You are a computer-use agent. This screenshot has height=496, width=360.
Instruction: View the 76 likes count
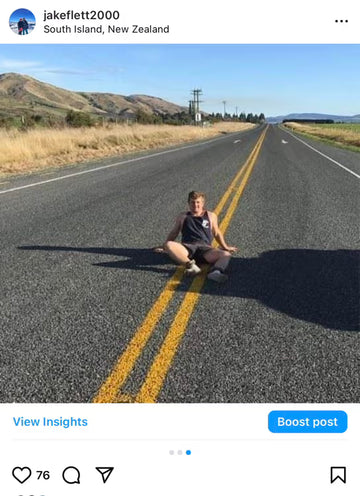[x=43, y=475]
